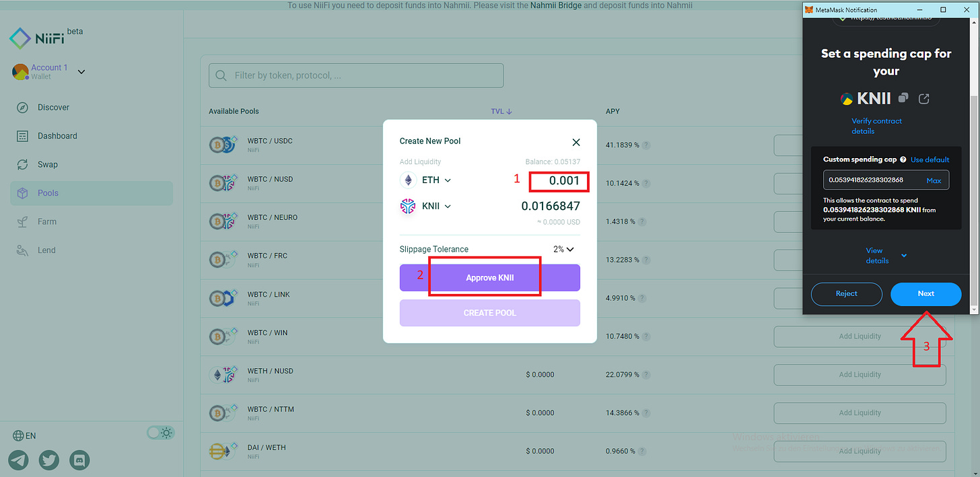This screenshot has height=477, width=980.
Task: Select the WBTC / FRC pool row
Action: coord(577,260)
